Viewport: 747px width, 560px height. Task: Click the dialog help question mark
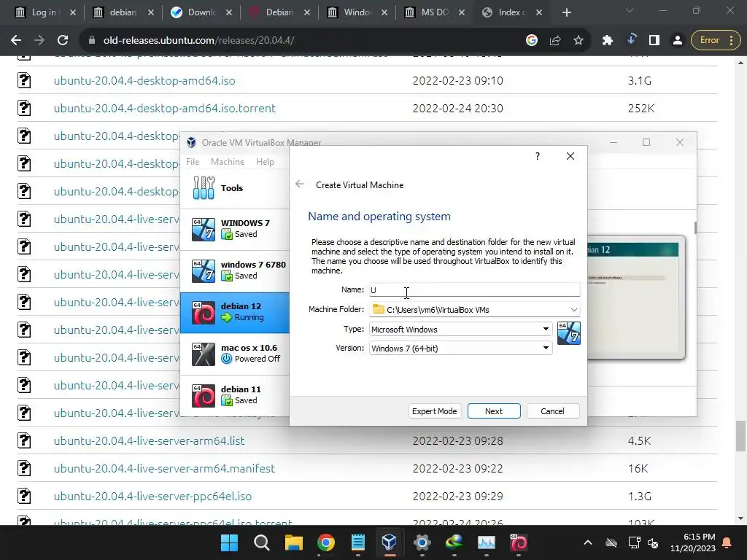[x=538, y=156]
